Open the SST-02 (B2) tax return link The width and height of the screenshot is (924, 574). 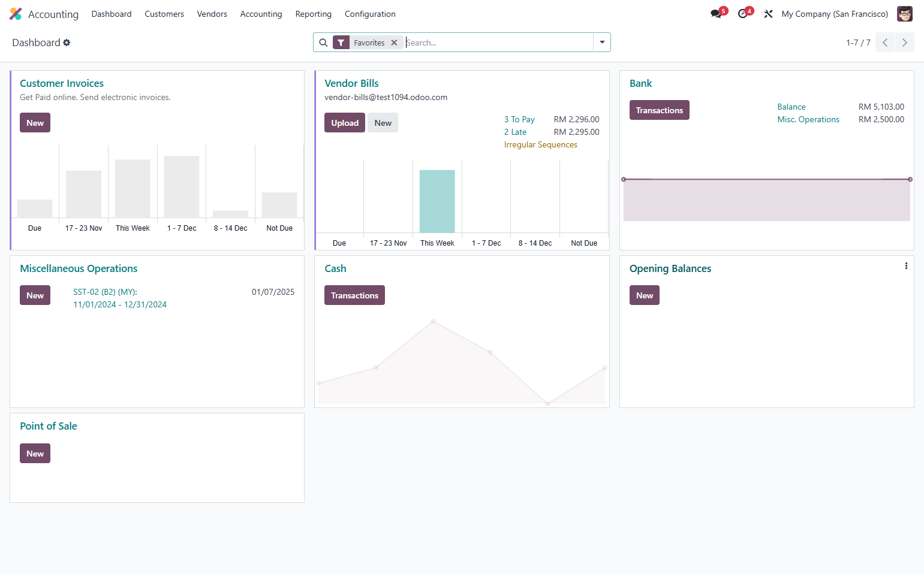(120, 298)
